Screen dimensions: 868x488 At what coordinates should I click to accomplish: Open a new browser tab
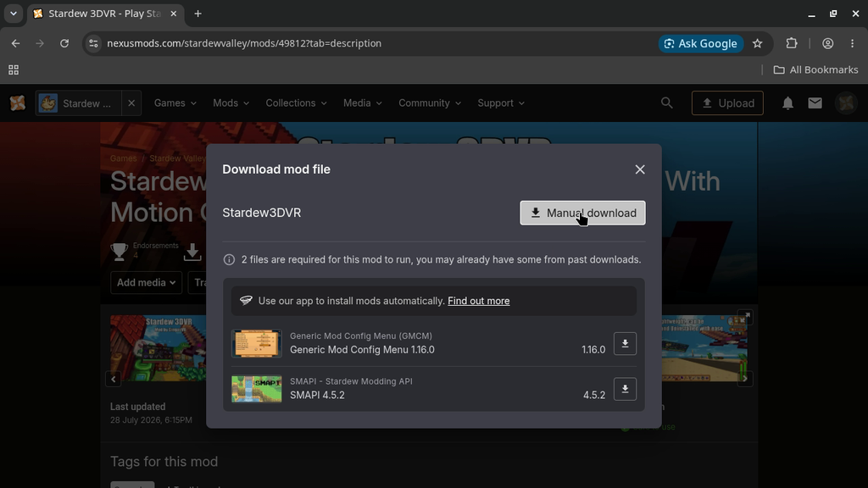pyautogui.click(x=198, y=14)
